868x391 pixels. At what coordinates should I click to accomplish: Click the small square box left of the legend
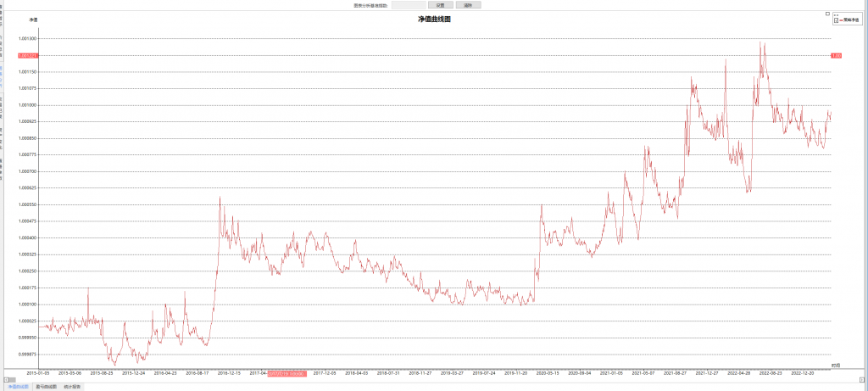pos(827,14)
